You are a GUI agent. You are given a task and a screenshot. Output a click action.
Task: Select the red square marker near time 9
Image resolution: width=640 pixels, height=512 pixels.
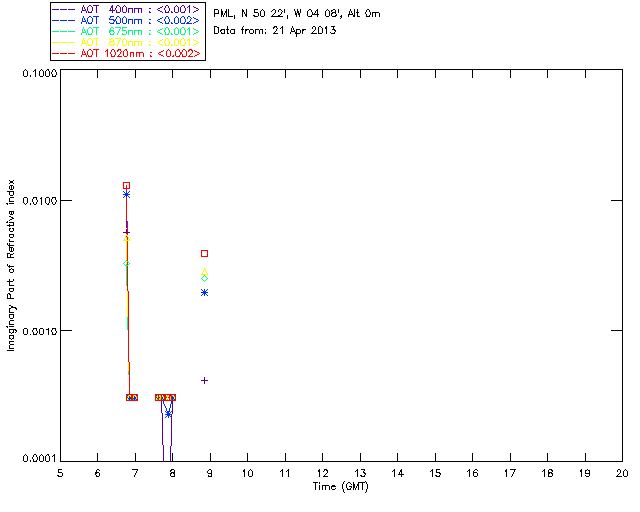204,254
